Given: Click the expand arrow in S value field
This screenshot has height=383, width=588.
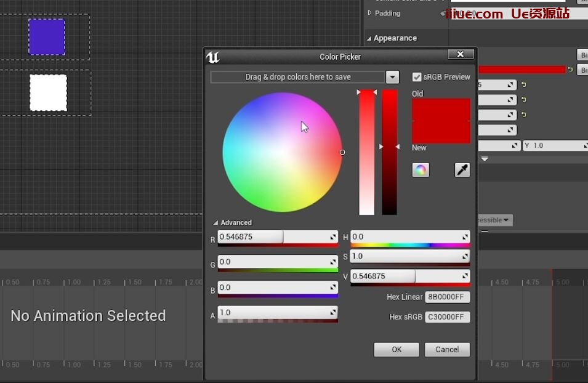Looking at the screenshot, I should coord(465,256).
